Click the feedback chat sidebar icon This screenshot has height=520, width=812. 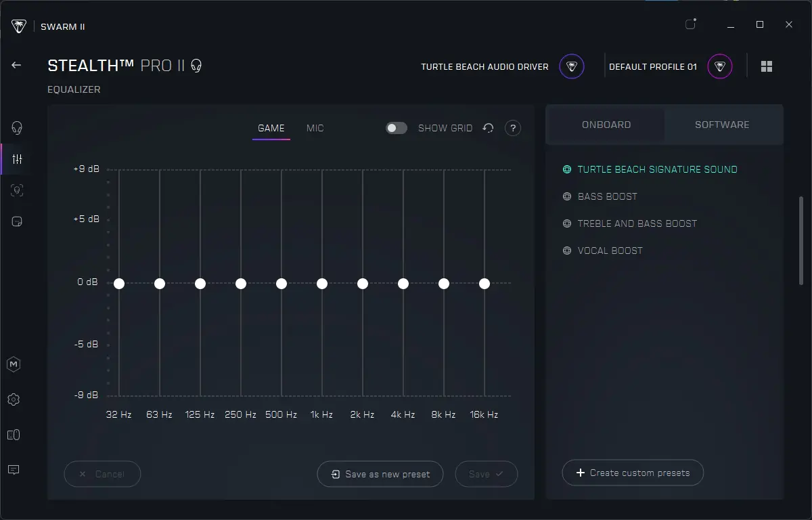(14, 470)
